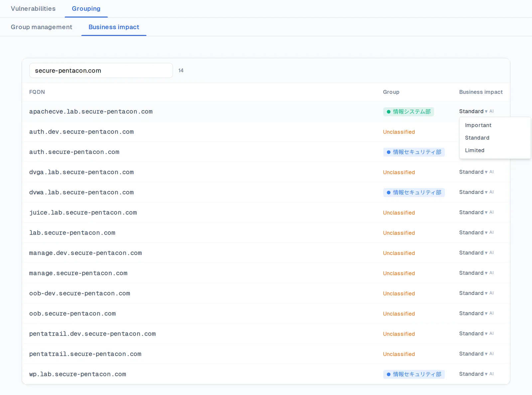Screen dimensions: 532x395
Task: Open impact dropdown for oob-dev.secure-pentacon.com
Action: coord(473,293)
